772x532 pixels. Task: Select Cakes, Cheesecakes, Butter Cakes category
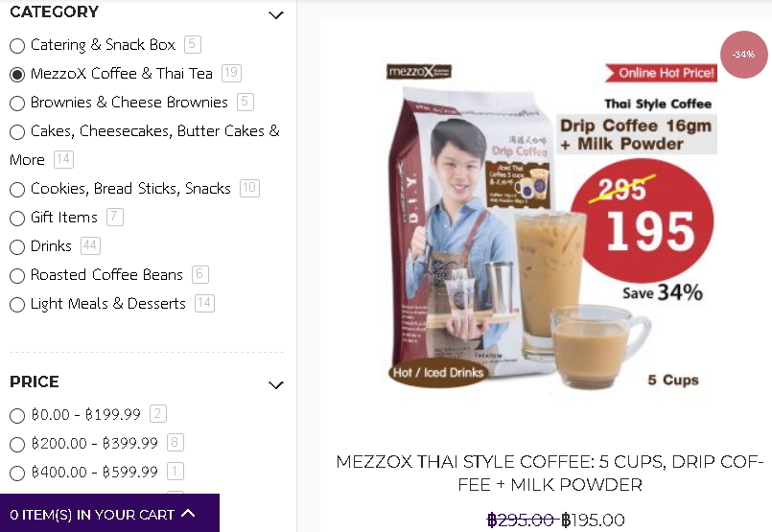[17, 132]
